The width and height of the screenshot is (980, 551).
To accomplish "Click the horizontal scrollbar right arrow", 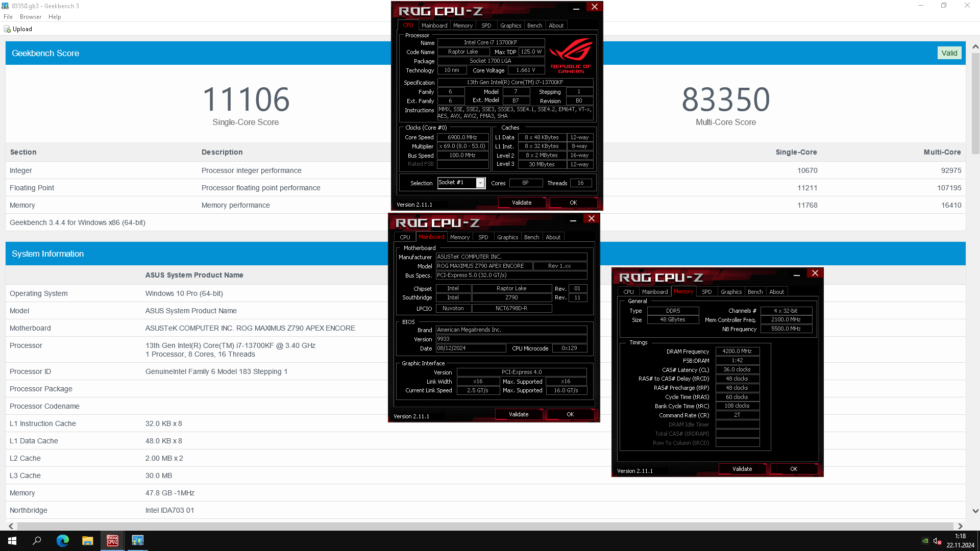I will coord(960,526).
